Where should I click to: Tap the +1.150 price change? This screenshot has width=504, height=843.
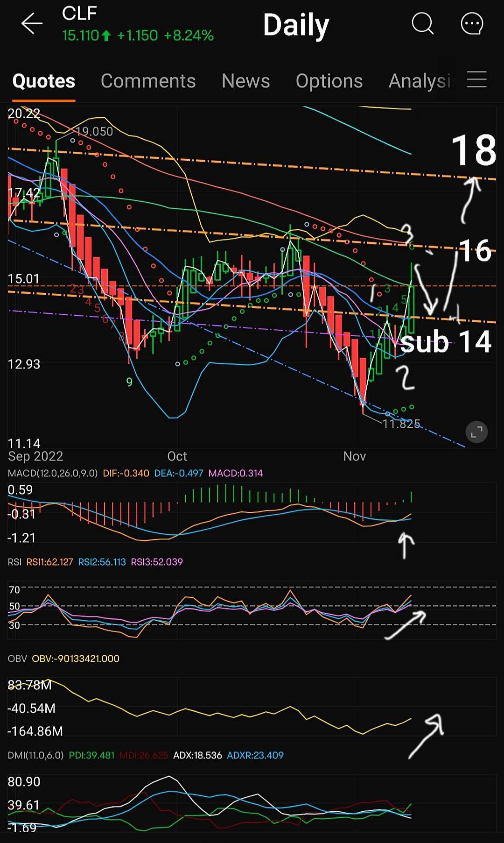coord(138,35)
